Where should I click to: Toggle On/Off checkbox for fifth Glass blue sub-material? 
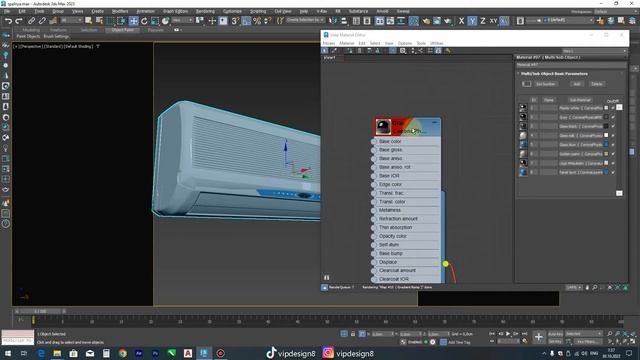[613, 144]
